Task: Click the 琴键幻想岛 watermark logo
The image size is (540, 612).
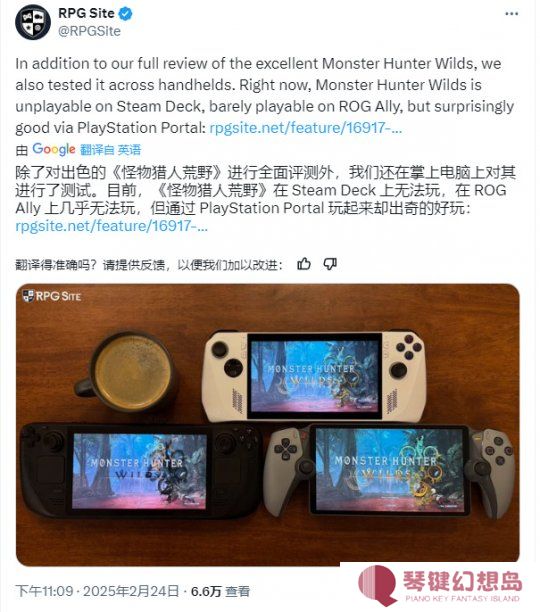Action: [440, 585]
